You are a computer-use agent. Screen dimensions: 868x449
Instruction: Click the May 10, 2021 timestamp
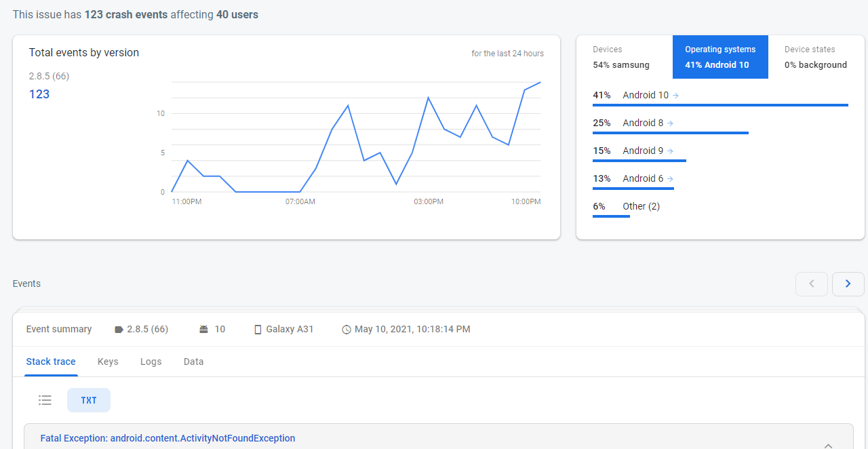pyautogui.click(x=412, y=329)
